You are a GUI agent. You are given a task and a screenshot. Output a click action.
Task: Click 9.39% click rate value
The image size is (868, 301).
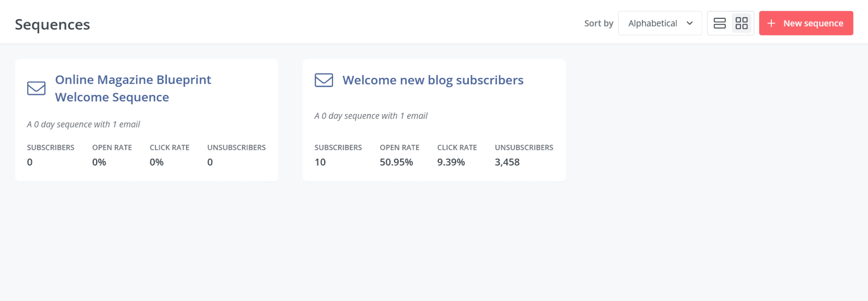(451, 162)
